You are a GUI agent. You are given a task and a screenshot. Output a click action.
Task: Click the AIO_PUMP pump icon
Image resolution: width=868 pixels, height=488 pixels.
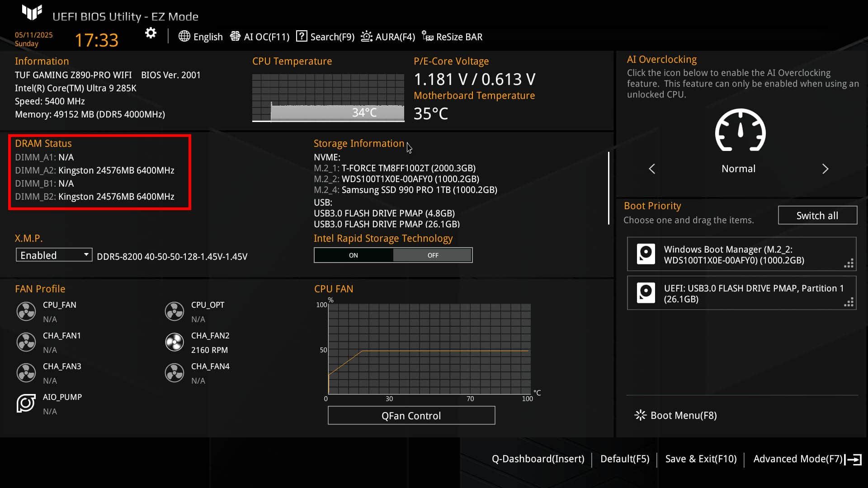[x=26, y=403]
